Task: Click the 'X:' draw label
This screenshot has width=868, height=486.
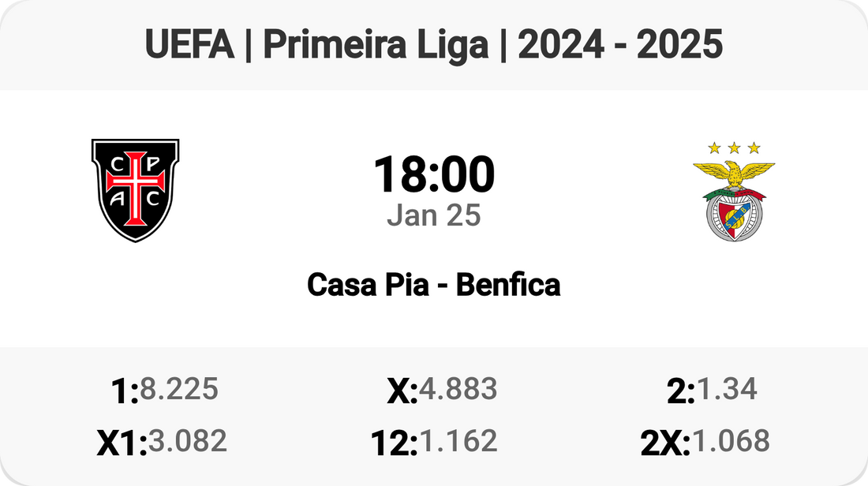Action: click(402, 392)
